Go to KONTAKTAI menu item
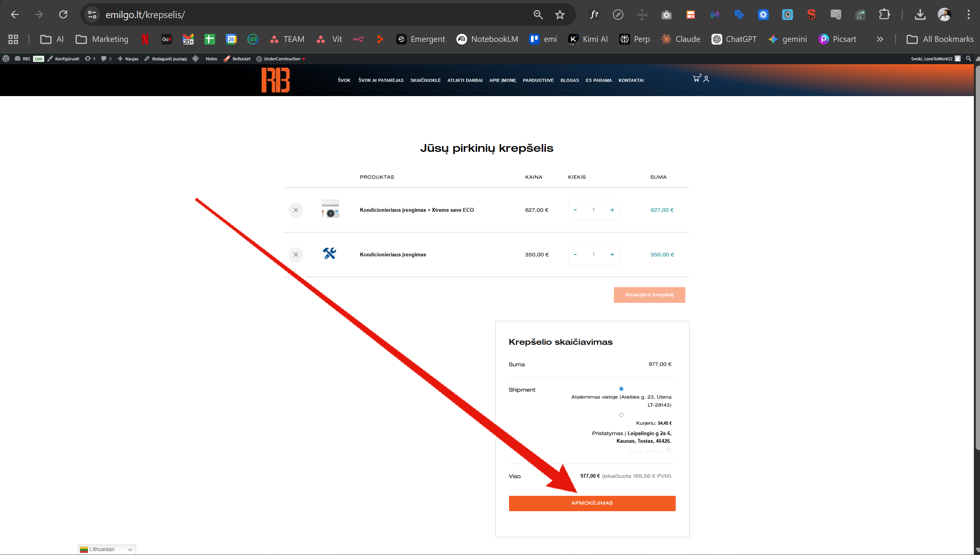The height and width of the screenshot is (555, 980). point(631,80)
